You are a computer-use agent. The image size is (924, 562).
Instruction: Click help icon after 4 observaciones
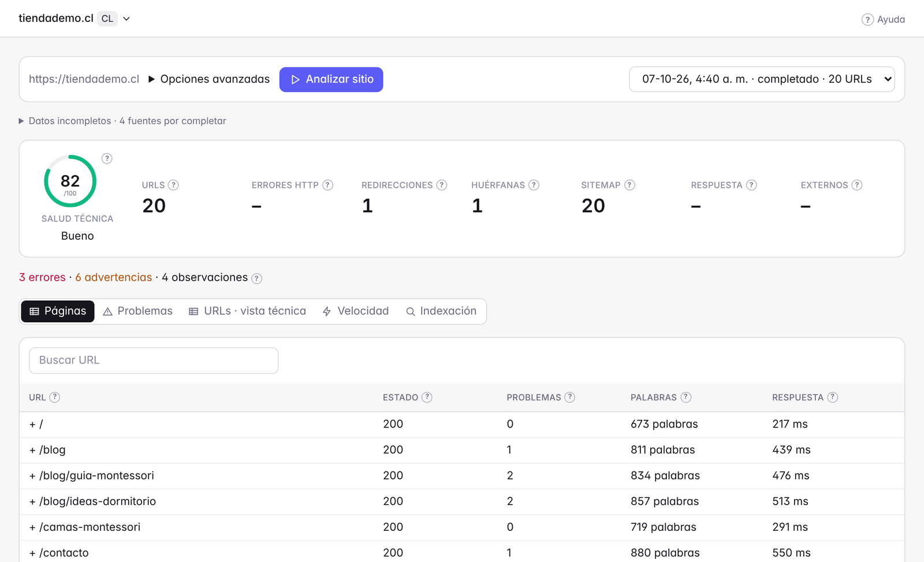(257, 278)
